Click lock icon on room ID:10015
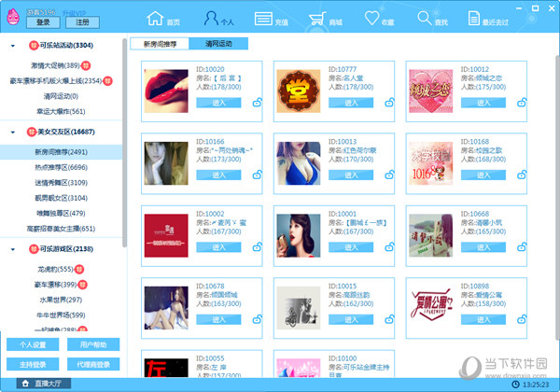This screenshot has height=392, width=560. (x=389, y=319)
